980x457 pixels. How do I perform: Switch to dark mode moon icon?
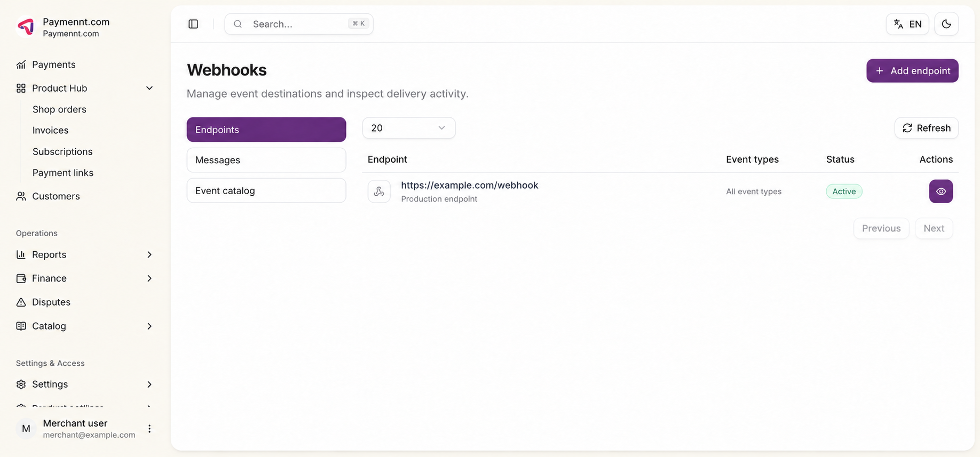coord(946,24)
